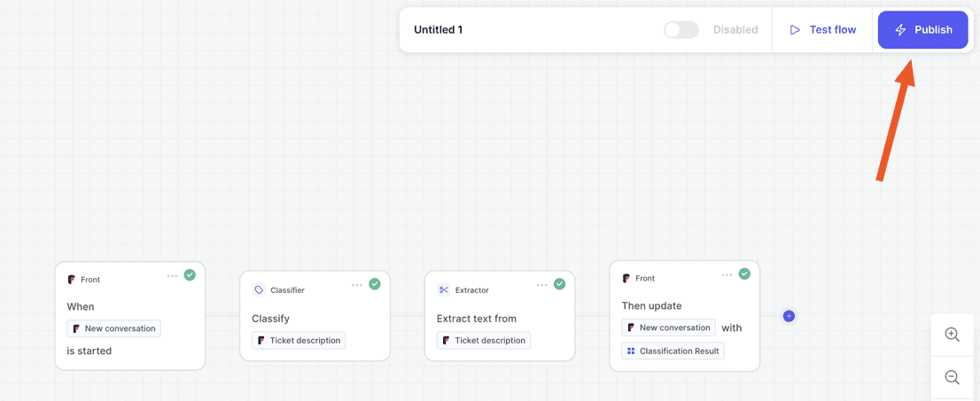The image size is (980, 401).
Task: Run Test flow
Action: point(822,29)
